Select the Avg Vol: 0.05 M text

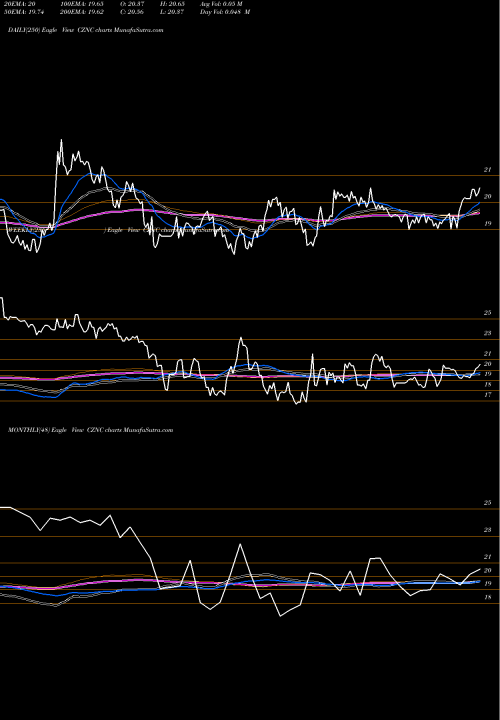pos(221,4)
